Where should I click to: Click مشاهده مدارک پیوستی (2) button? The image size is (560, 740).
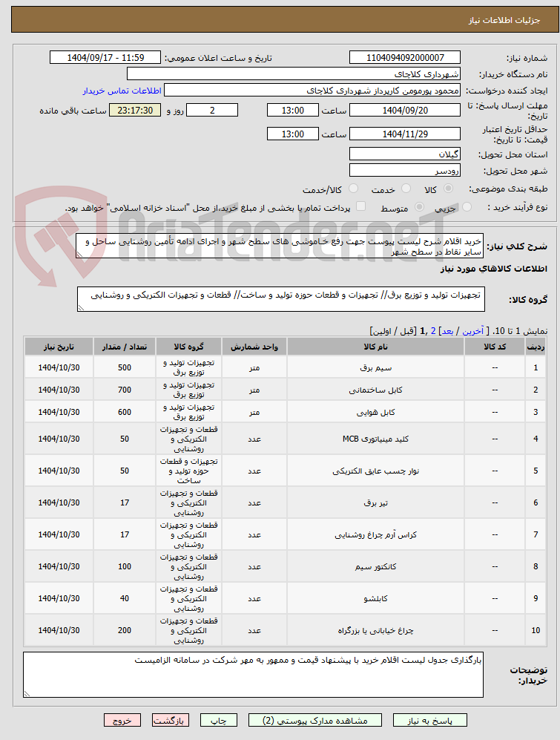pyautogui.click(x=314, y=720)
